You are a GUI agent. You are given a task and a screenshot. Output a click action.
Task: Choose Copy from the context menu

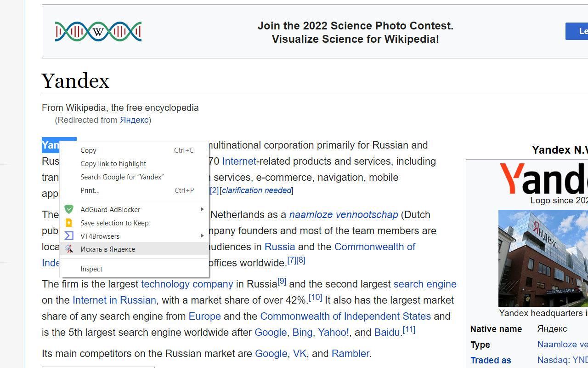(134, 150)
